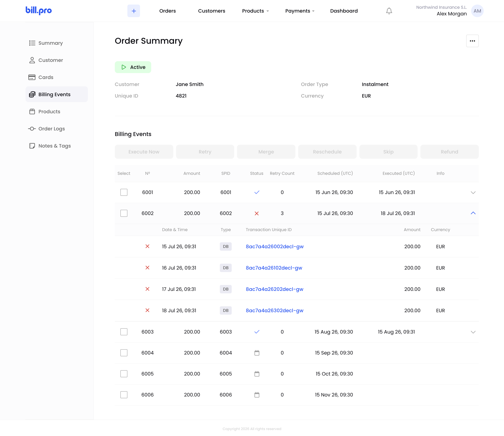504x436 pixels.
Task: Open Dashboard from the top navigation
Action: coord(344,11)
